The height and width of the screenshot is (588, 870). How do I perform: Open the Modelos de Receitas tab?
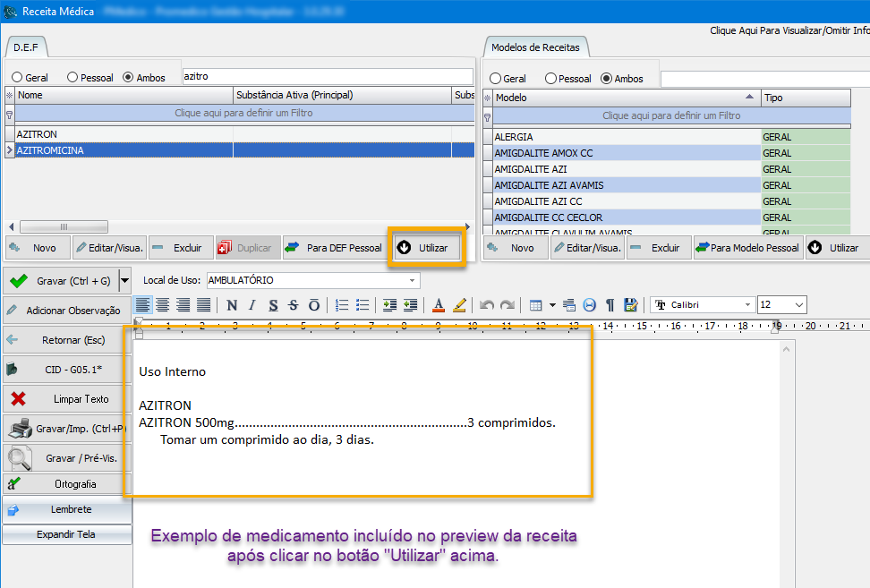tap(536, 47)
